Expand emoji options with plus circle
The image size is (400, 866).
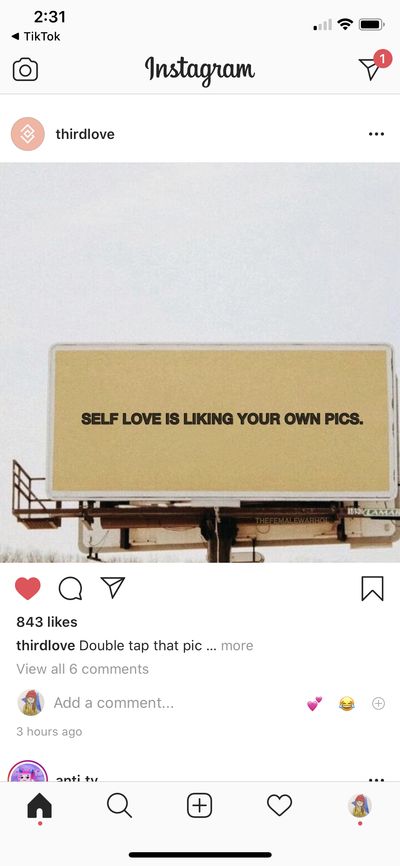pyautogui.click(x=378, y=703)
